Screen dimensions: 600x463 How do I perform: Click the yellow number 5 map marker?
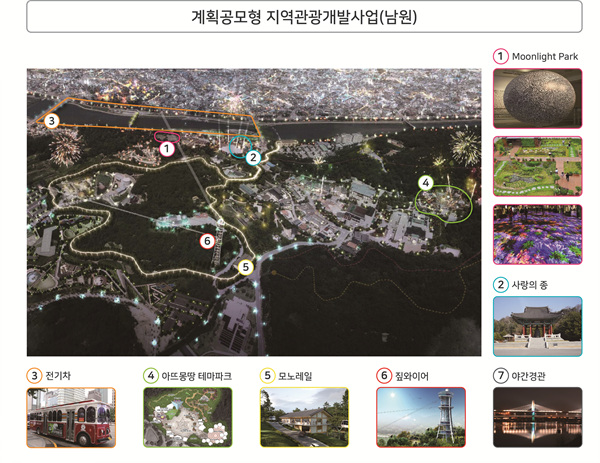[x=245, y=267]
